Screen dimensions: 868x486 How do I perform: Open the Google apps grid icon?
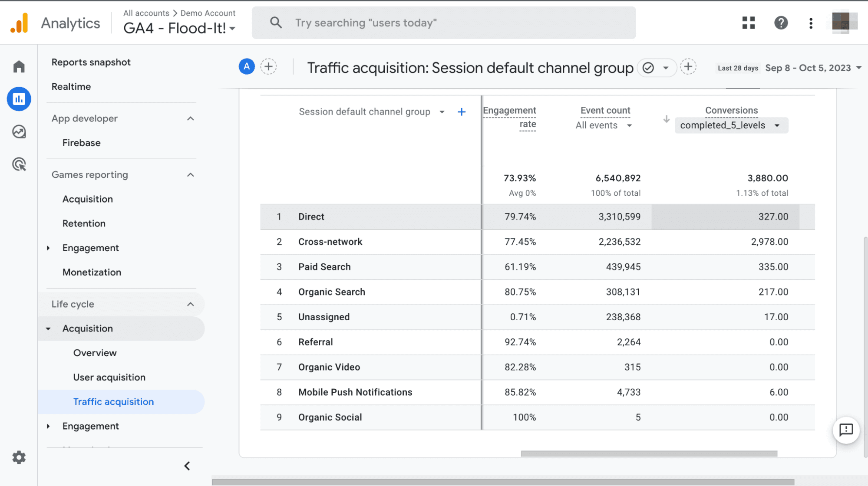[x=748, y=23]
